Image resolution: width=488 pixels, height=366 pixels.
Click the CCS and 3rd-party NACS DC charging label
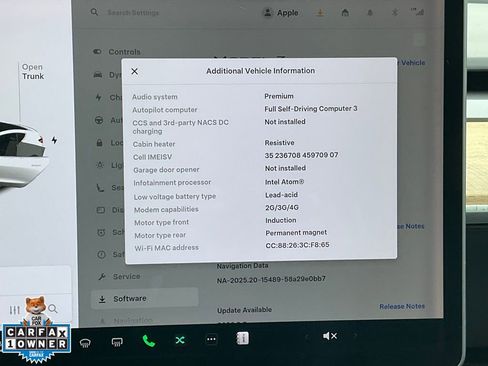click(180, 127)
